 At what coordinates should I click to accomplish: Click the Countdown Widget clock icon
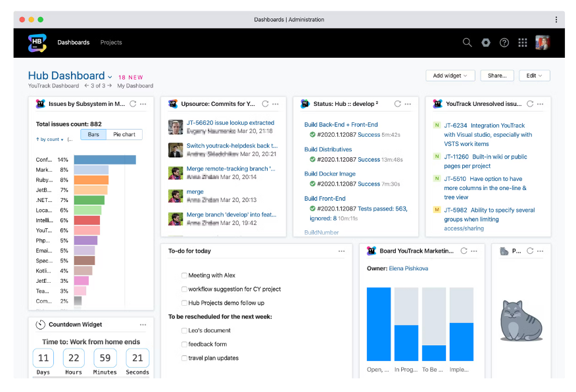pyautogui.click(x=40, y=325)
